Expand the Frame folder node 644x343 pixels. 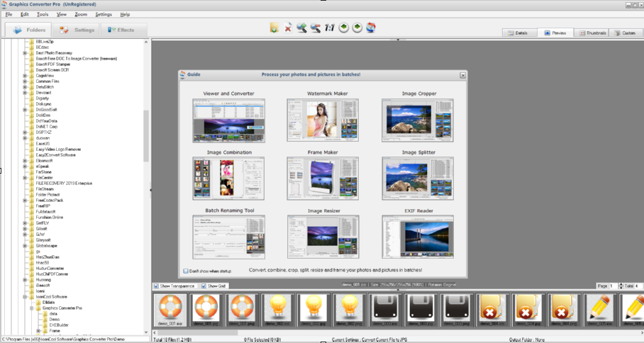point(38,331)
